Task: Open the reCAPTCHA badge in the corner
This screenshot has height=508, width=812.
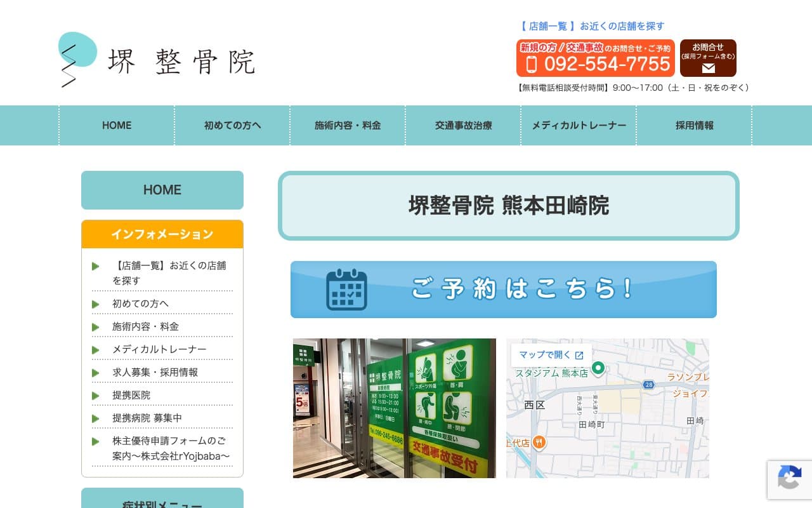Action: click(x=790, y=480)
